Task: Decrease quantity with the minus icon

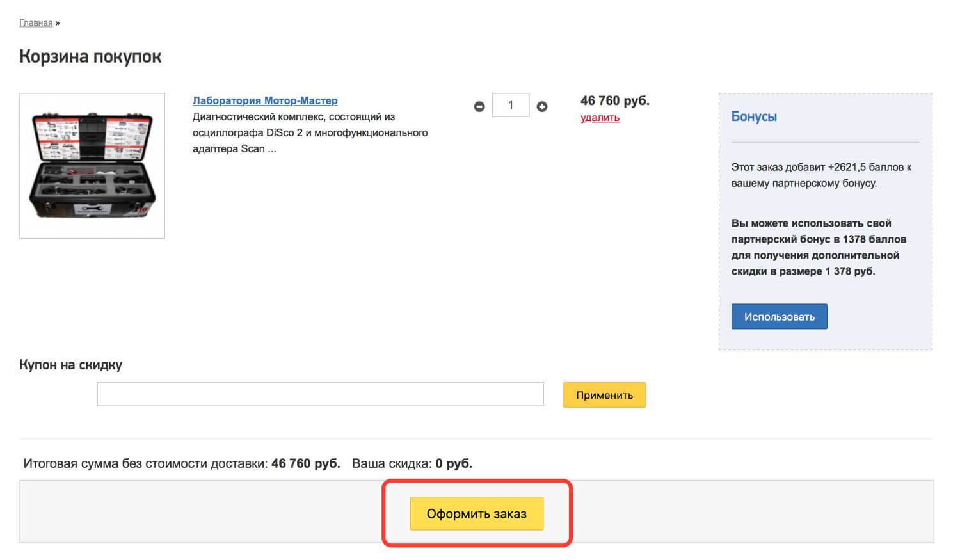Action: (x=479, y=107)
